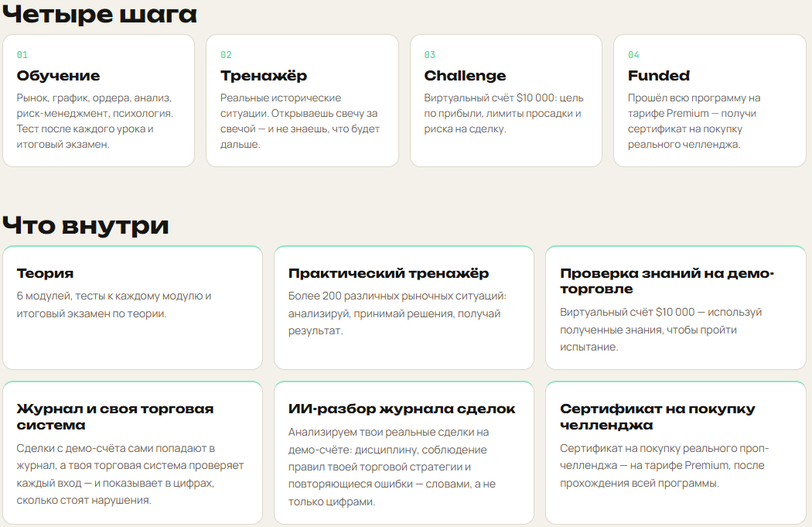The height and width of the screenshot is (527, 812).
Task: Pick the "Практический тренажёр" card title
Action: (388, 273)
